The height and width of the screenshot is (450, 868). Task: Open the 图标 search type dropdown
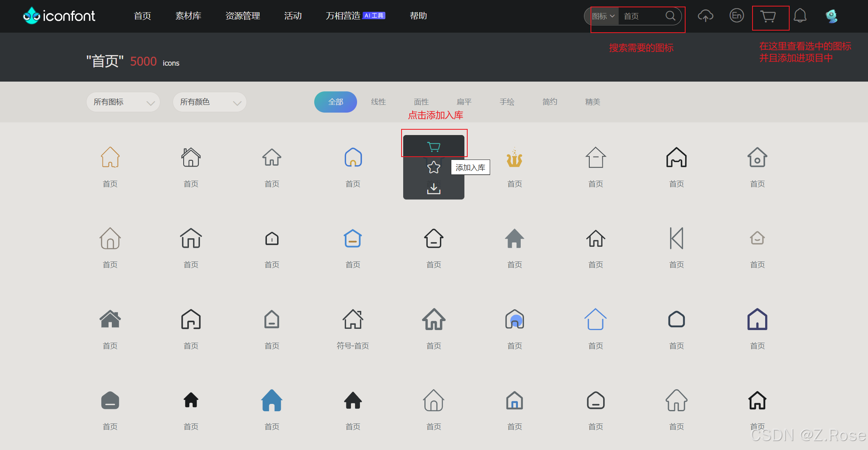(603, 16)
